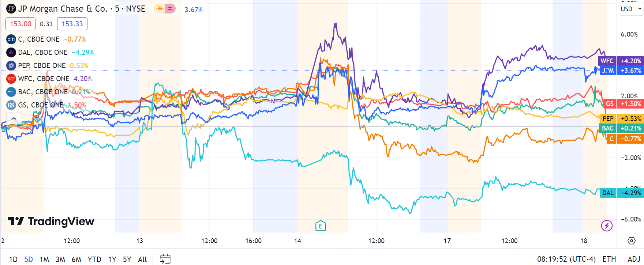Click the Goldman Sachs logo in legend
Viewport: 644px width, 265px height.
(x=11, y=105)
